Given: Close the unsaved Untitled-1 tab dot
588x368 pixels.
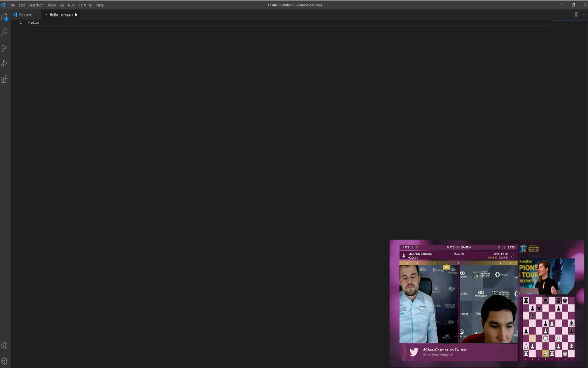Looking at the screenshot, I should [76, 15].
